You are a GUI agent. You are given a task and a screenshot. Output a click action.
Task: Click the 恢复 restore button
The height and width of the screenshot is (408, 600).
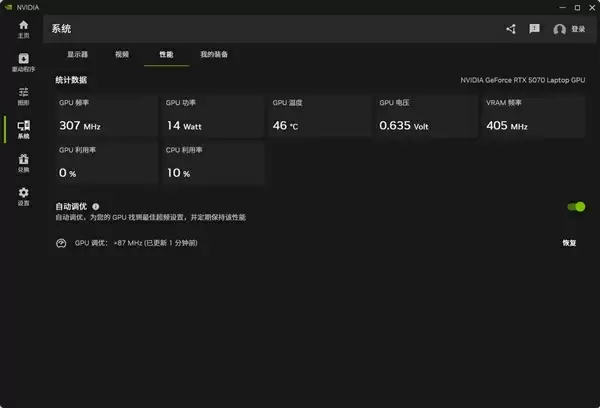(x=569, y=243)
